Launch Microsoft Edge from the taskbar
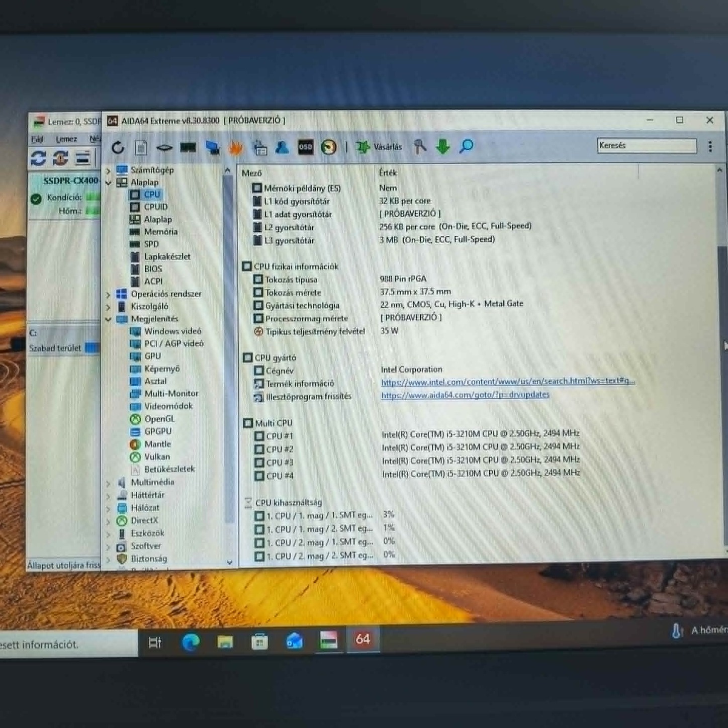 pos(191,642)
